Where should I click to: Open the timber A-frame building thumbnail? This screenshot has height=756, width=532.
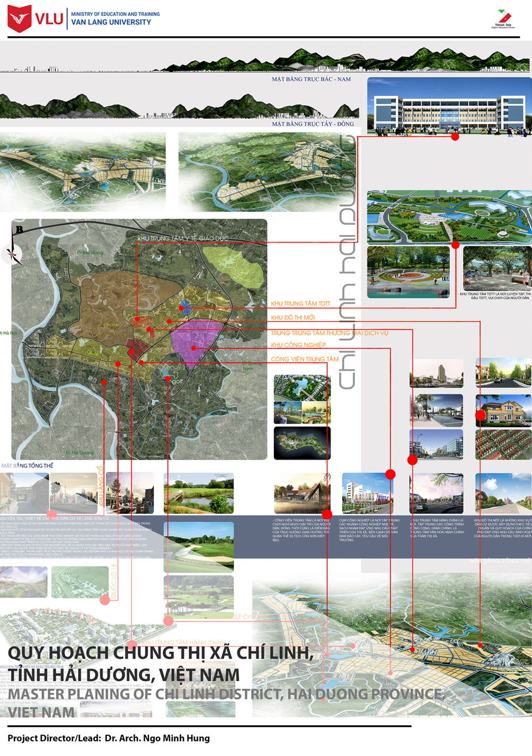click(x=302, y=494)
